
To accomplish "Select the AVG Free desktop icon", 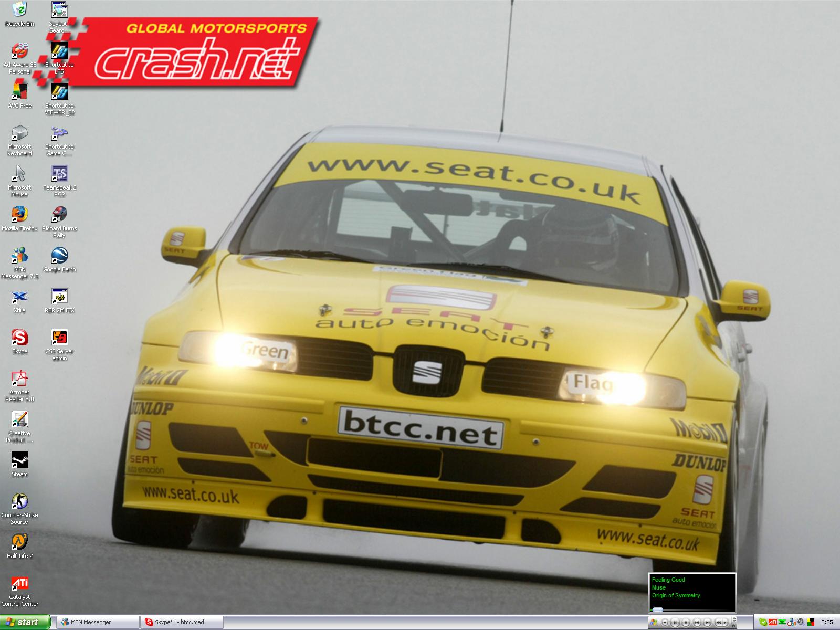I will tap(19, 96).
